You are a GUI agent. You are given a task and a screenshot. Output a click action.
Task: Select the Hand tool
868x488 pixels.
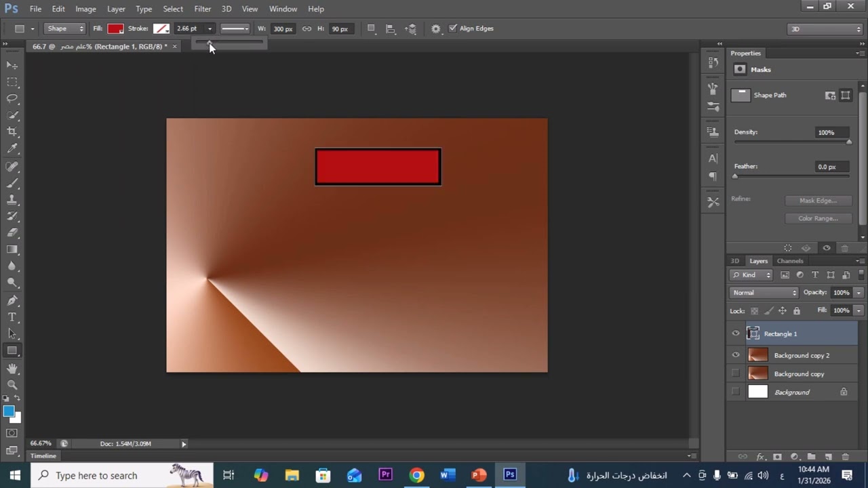point(12,368)
